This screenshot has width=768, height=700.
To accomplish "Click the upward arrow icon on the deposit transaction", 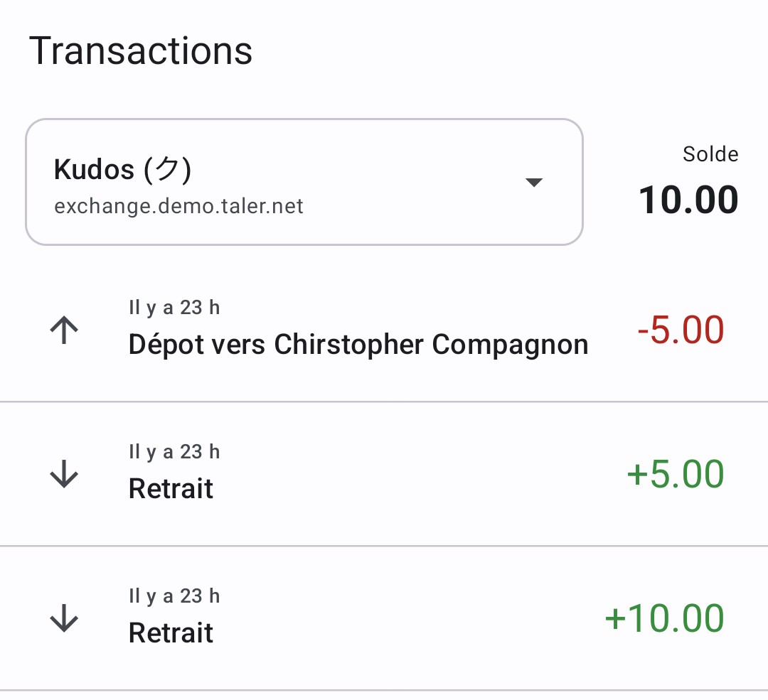I will click(x=64, y=328).
